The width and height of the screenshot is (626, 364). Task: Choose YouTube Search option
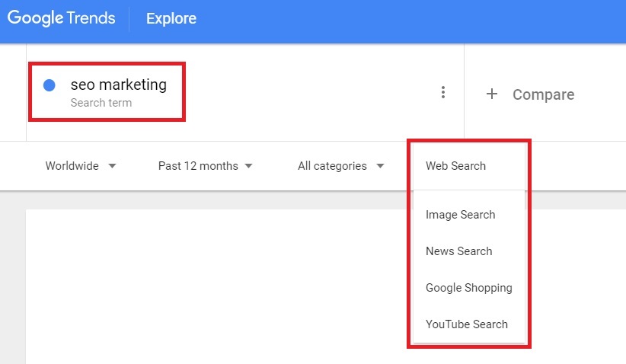click(467, 324)
